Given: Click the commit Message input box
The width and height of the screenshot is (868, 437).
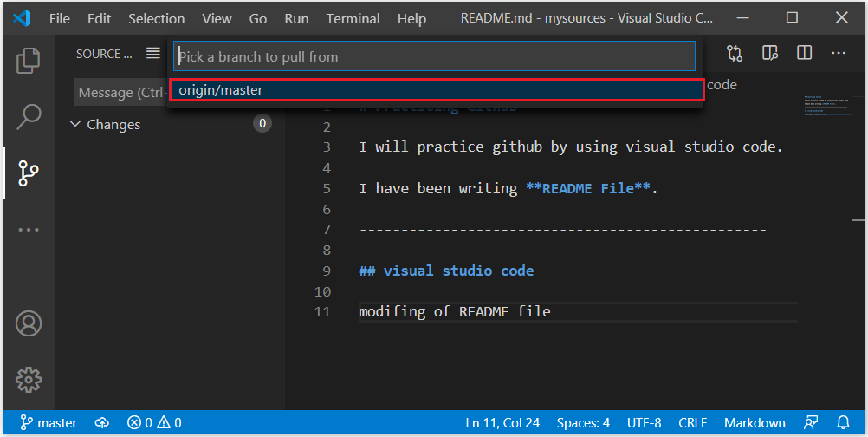Looking at the screenshot, I should pos(121,93).
